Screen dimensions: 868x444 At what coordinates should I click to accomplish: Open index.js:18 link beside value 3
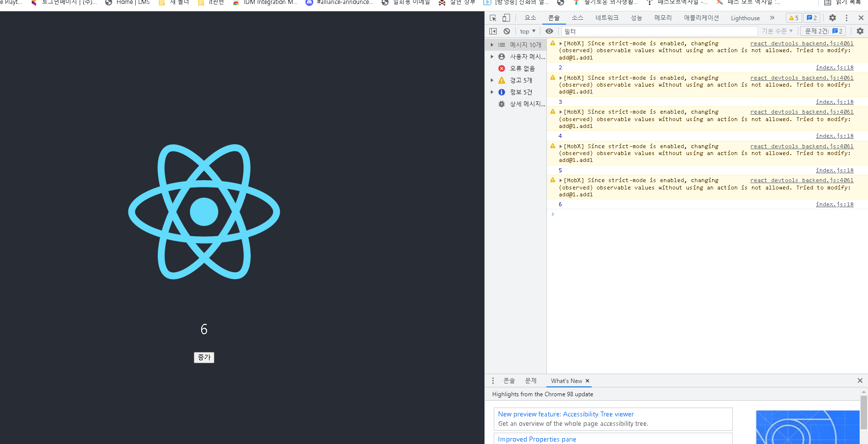point(835,102)
